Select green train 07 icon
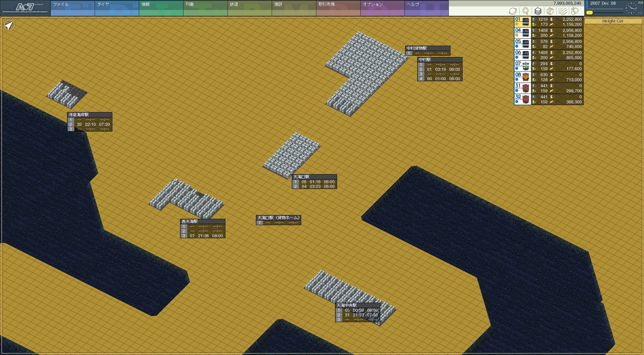The height and width of the screenshot is (355, 644). 526,66
